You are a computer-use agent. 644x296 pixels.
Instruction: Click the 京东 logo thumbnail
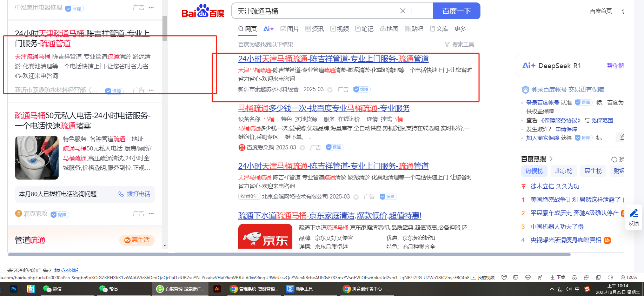(x=265, y=236)
